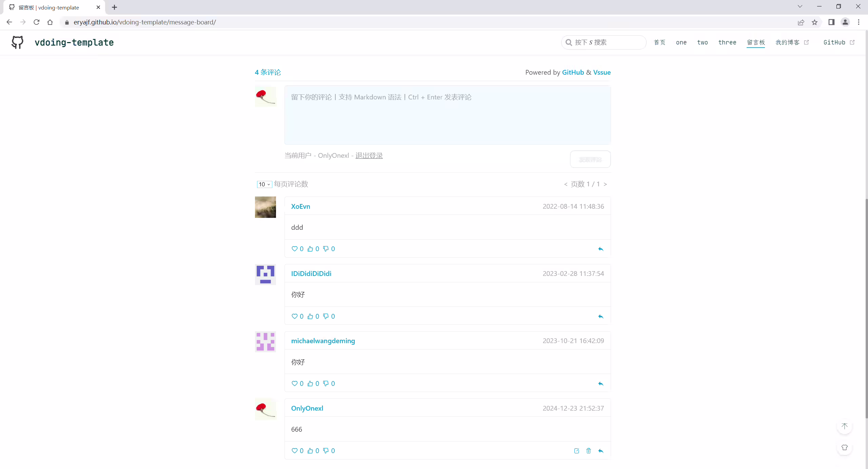Image resolution: width=868 pixels, height=469 pixels.
Task: Heart react on OnlyOnexl's 666 comment
Action: coord(294,451)
